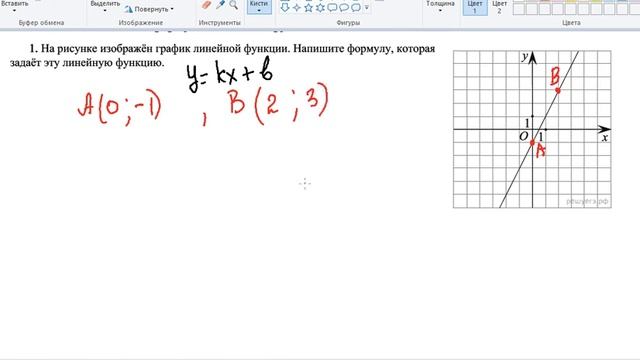Screen dimensions: 640x360
Task: Pick the leftmost empty custom color swatch
Action: click(x=518, y=9)
